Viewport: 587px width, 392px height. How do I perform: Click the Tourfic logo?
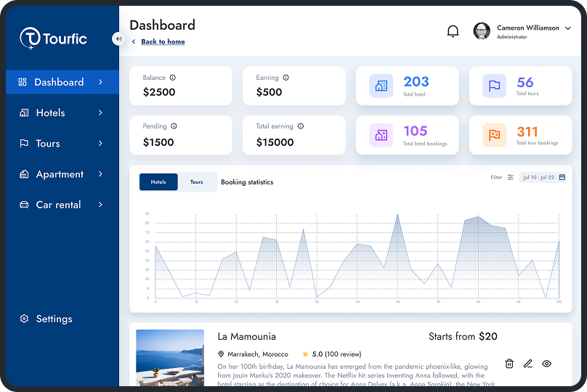[54, 38]
